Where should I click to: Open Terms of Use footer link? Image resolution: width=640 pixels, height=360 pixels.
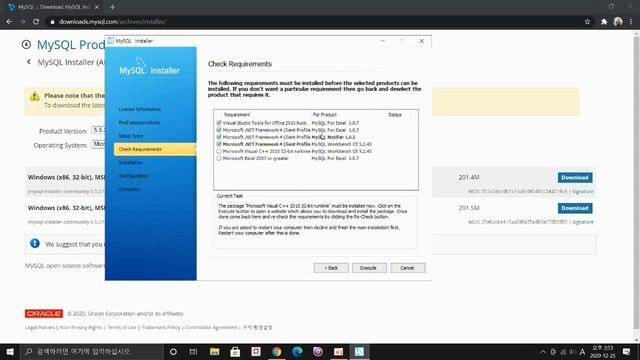(122, 327)
